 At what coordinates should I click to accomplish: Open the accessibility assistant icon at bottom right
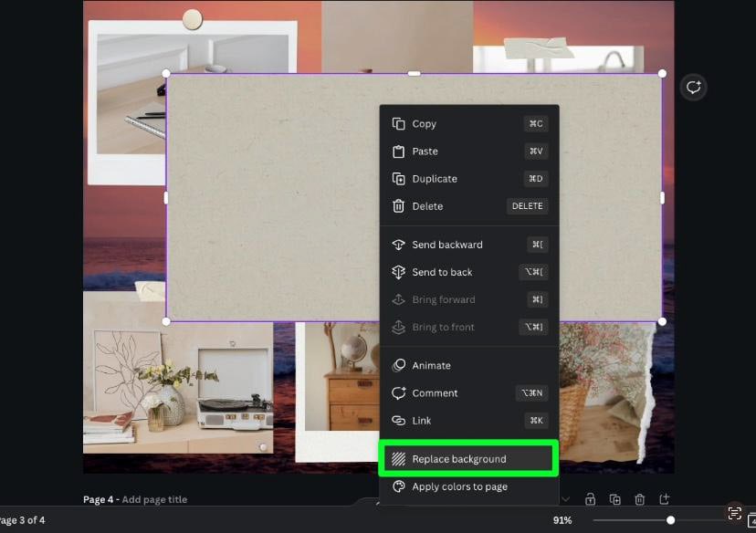pyautogui.click(x=734, y=514)
